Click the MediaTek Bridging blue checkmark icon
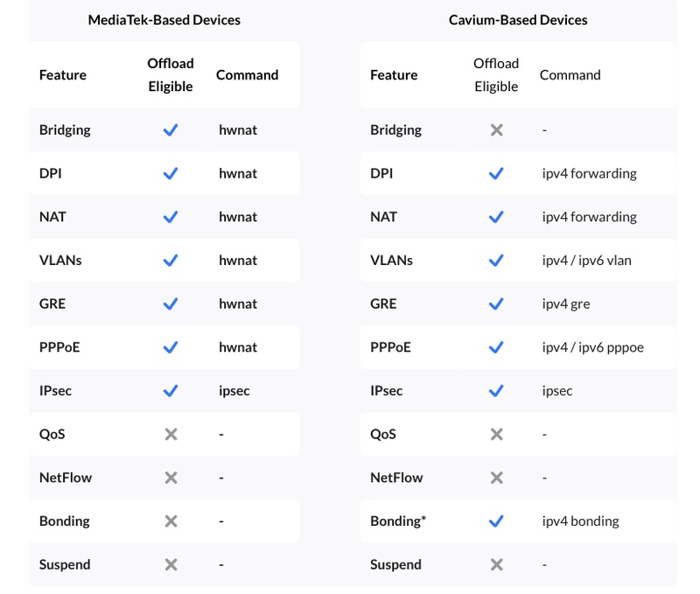Image resolution: width=700 pixels, height=594 pixels. tap(171, 129)
